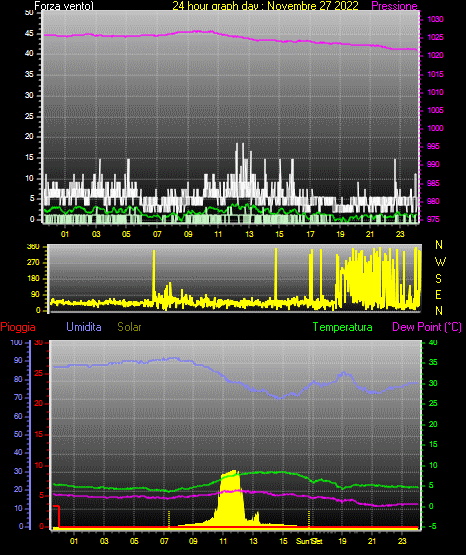
Task: Click the 1020 value on the pressure axis
Action: (435, 55)
